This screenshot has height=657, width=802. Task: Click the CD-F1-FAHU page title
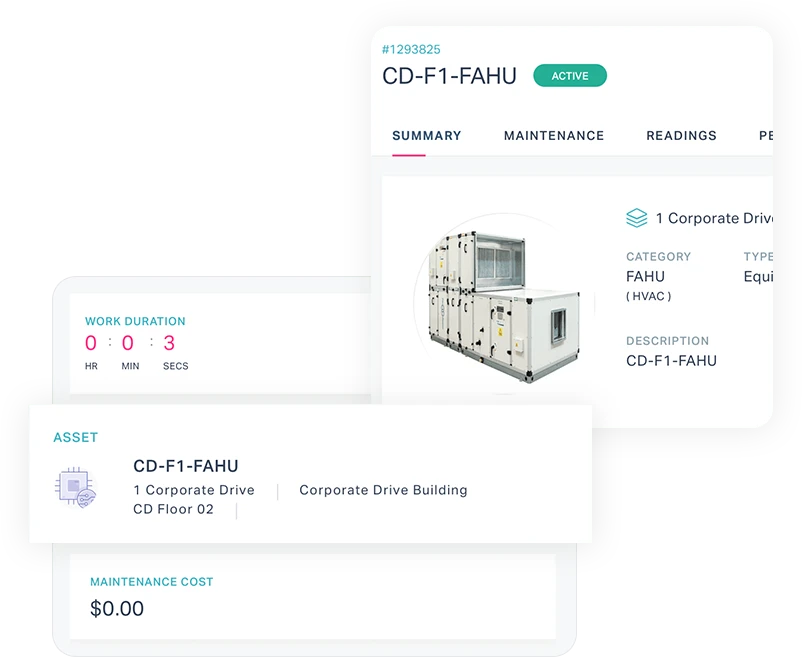pos(449,76)
